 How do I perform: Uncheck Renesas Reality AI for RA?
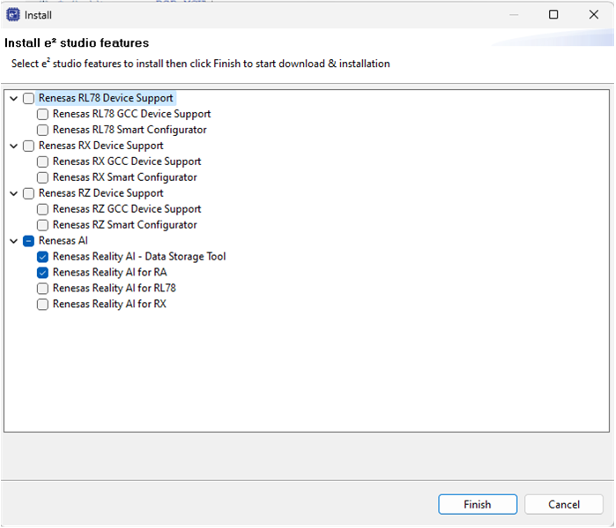click(43, 272)
